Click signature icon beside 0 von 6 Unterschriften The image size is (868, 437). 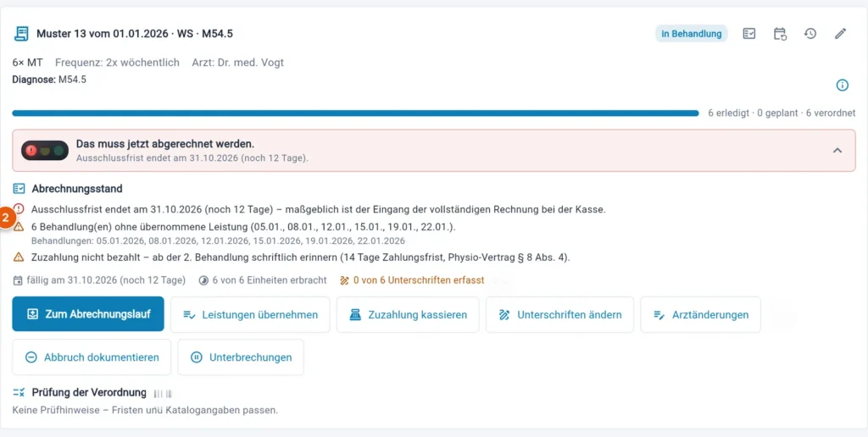point(345,280)
